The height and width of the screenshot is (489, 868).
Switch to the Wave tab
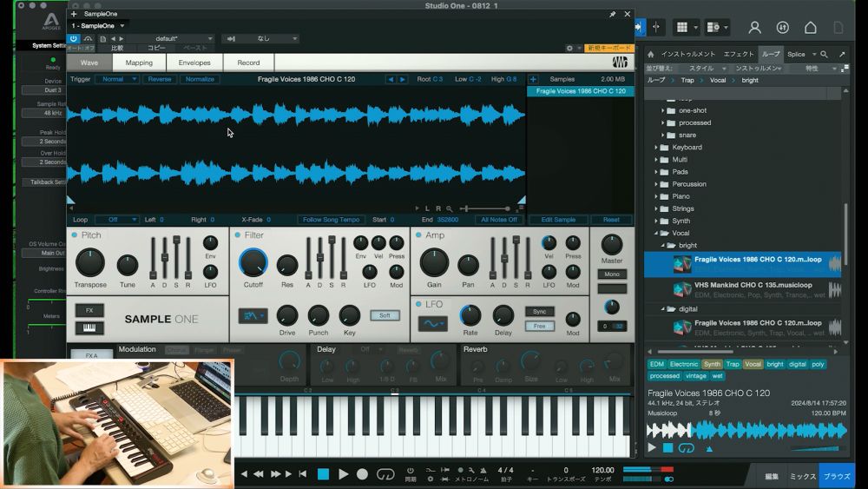point(89,63)
